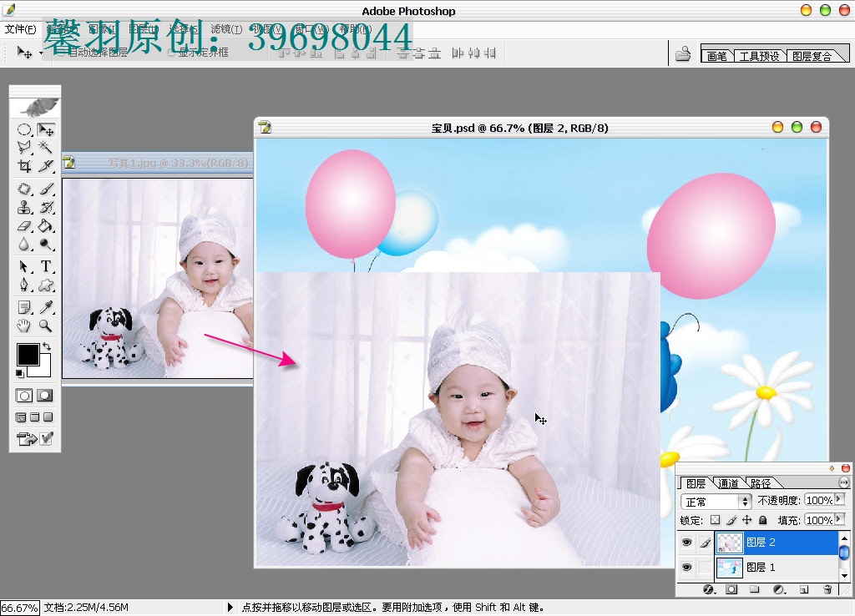The width and height of the screenshot is (855, 616).
Task: Select the Zoom magnifier tool
Action: 46,326
